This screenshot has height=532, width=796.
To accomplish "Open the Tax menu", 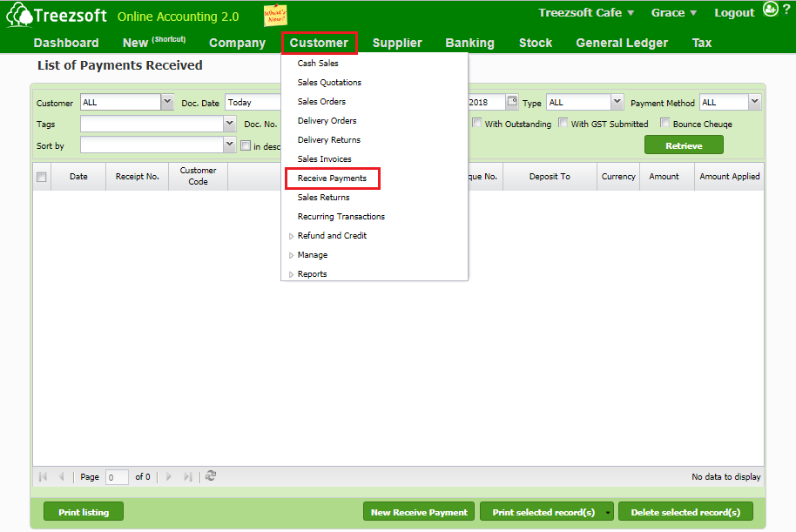I will (x=702, y=43).
